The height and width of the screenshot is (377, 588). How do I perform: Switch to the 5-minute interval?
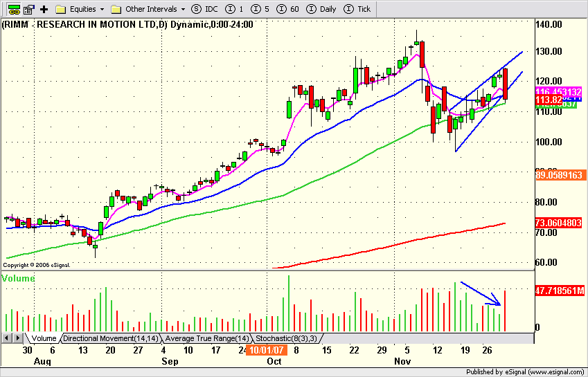point(260,9)
